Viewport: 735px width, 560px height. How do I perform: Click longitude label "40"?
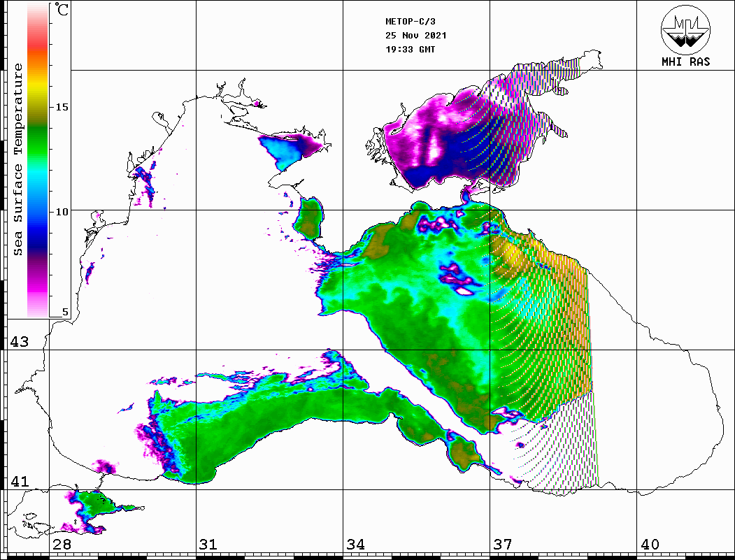point(650,544)
